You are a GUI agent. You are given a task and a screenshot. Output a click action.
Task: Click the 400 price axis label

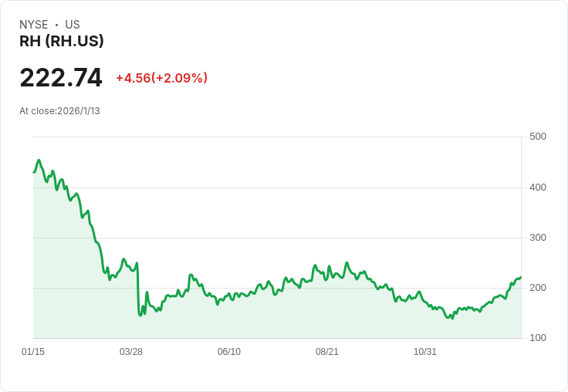(x=537, y=187)
